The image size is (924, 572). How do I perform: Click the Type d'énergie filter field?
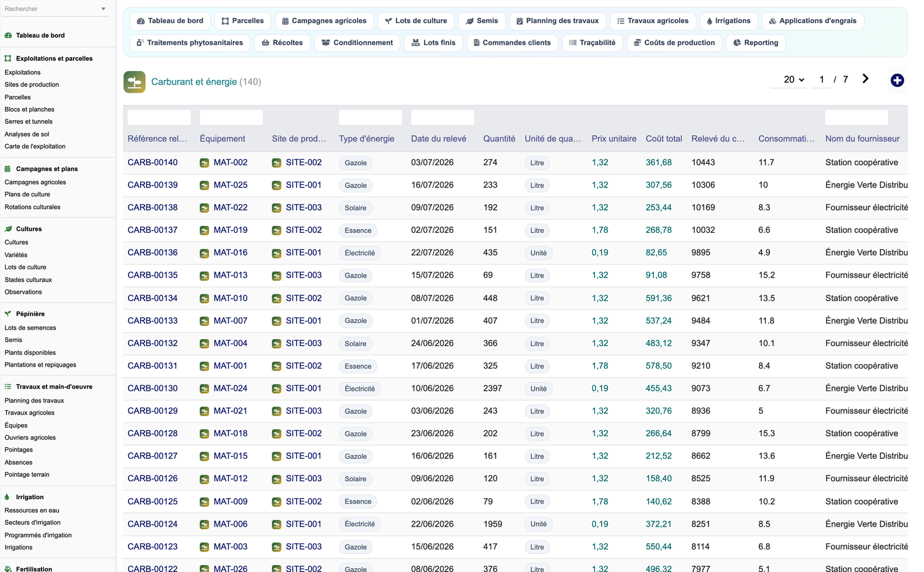point(370,118)
